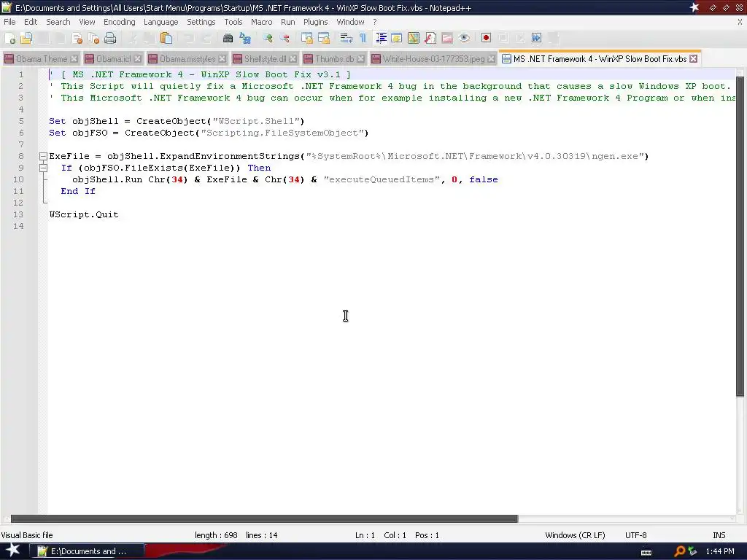Open the Plugins menu
The height and width of the screenshot is (560, 747).
click(315, 22)
